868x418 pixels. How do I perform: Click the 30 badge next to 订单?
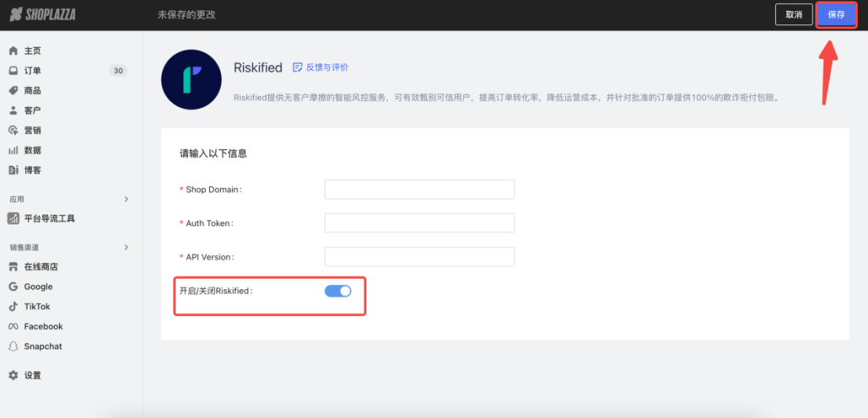tap(118, 71)
